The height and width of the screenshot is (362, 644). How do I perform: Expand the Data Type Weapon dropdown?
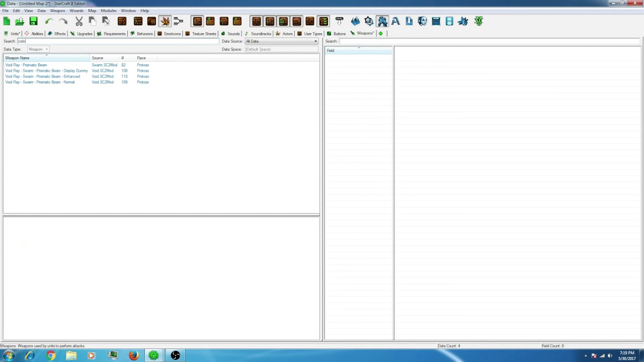pos(38,49)
